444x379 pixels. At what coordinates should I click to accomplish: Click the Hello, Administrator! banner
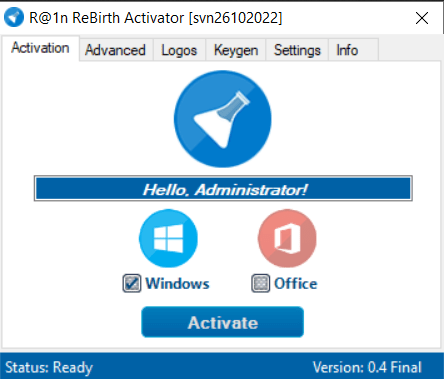(x=223, y=188)
